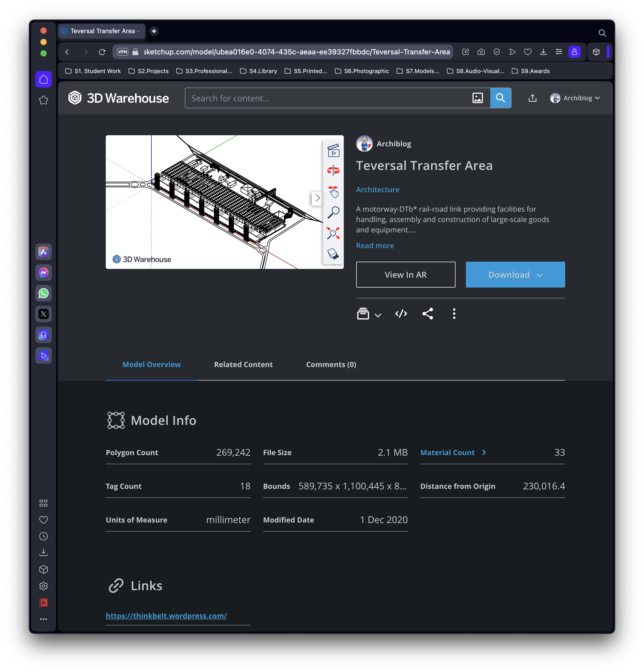Click the View In AR button
The width and height of the screenshot is (644, 672).
[x=405, y=274]
